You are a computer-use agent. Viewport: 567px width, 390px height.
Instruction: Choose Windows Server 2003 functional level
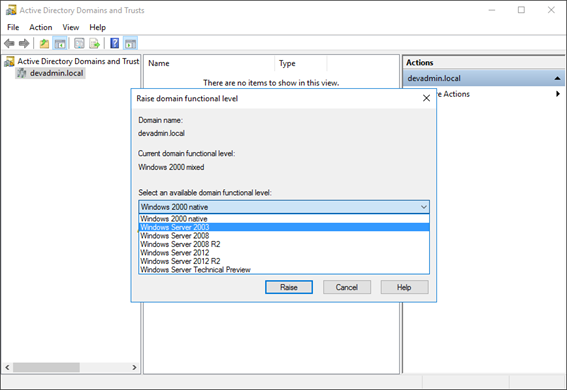click(284, 227)
